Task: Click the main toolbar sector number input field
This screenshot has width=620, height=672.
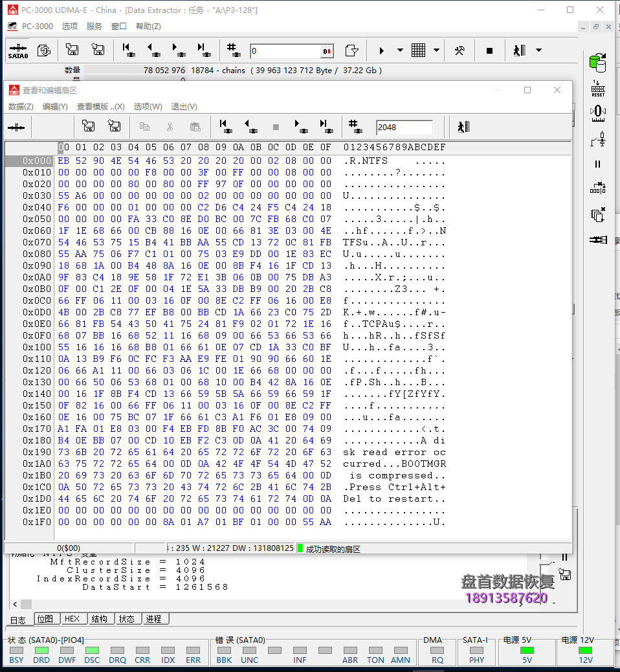Action: coord(285,51)
